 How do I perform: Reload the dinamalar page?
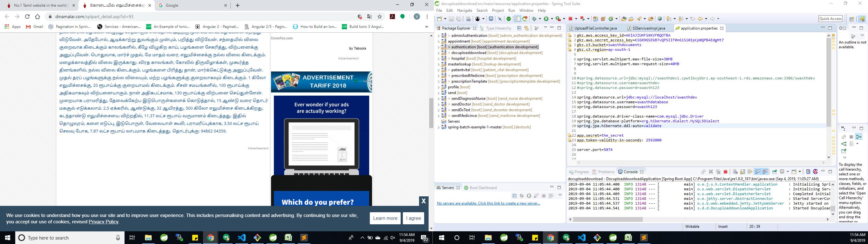click(x=27, y=17)
